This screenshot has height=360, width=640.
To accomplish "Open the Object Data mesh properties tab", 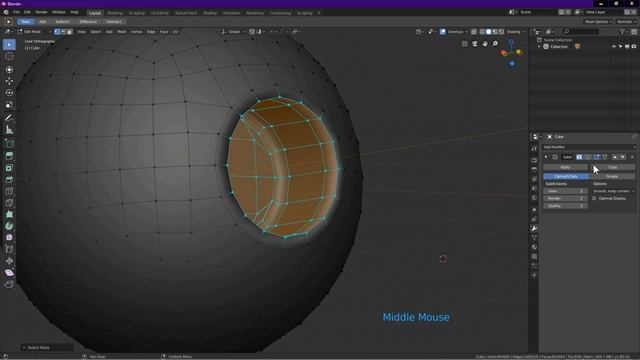I will coord(534,238).
